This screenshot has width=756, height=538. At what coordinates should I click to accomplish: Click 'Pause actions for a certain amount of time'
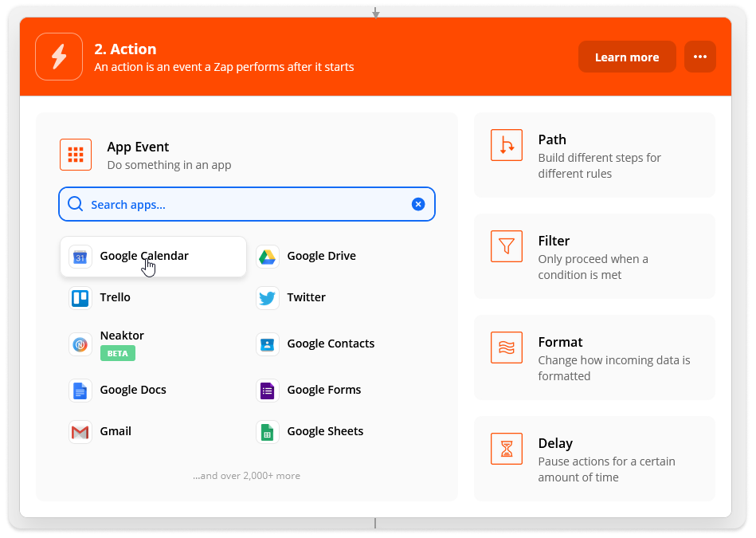(606, 469)
